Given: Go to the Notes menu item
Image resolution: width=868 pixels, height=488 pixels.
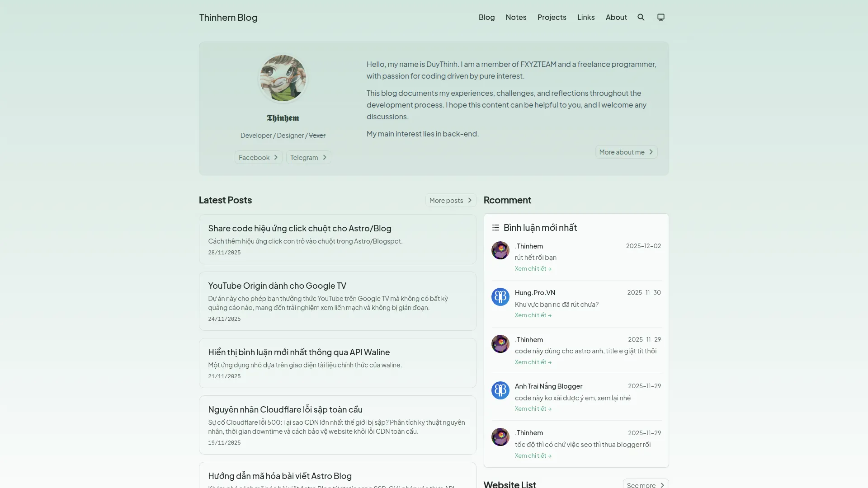Looking at the screenshot, I should pos(516,17).
